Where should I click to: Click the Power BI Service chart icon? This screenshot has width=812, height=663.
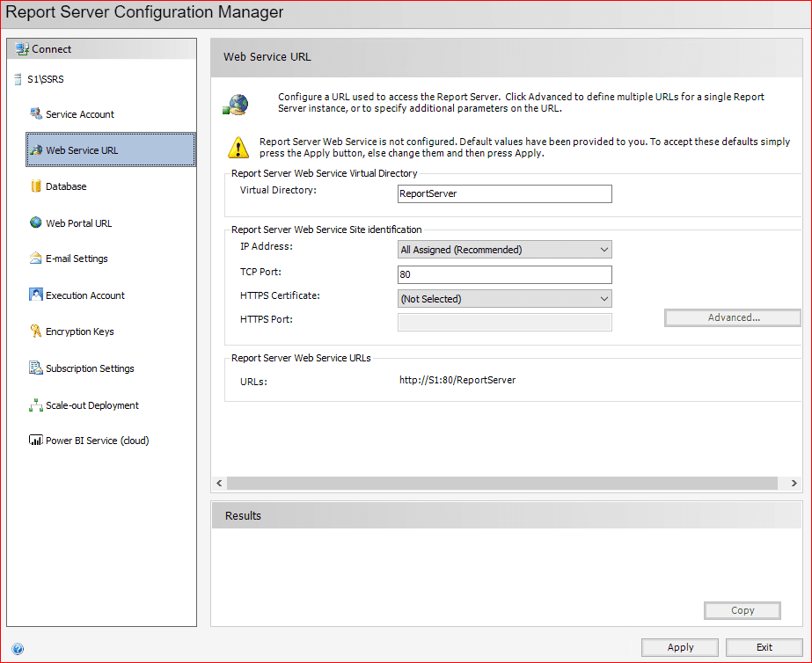[x=36, y=441]
